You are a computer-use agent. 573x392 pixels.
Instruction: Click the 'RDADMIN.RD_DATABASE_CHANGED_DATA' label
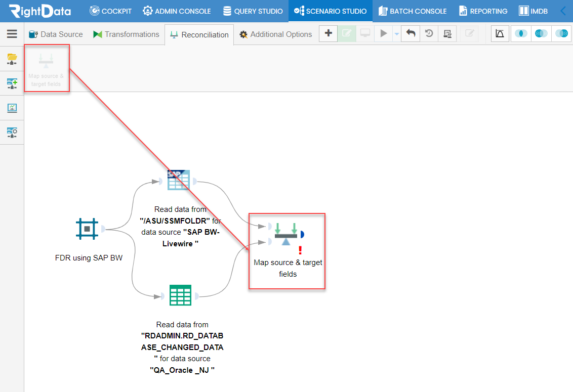coord(182,347)
